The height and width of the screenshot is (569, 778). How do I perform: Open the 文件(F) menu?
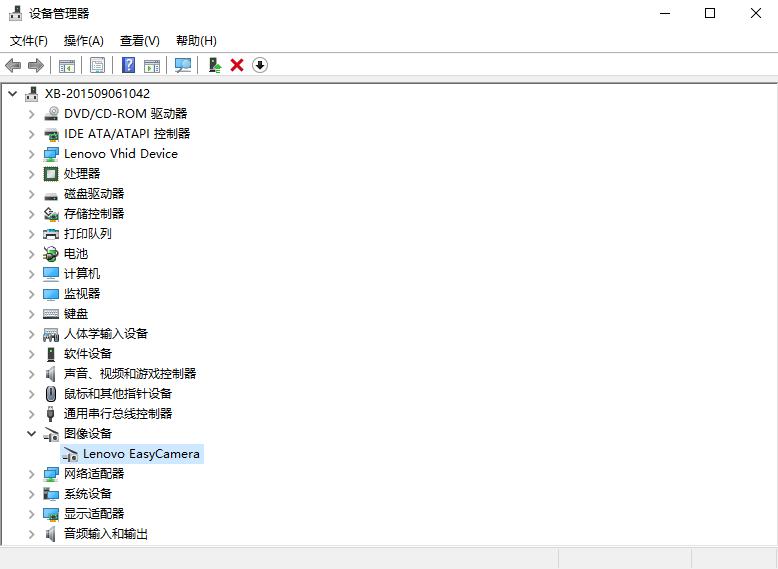coord(29,41)
